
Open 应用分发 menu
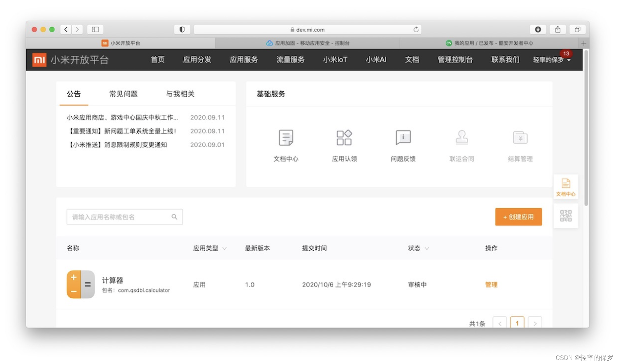pyautogui.click(x=197, y=60)
